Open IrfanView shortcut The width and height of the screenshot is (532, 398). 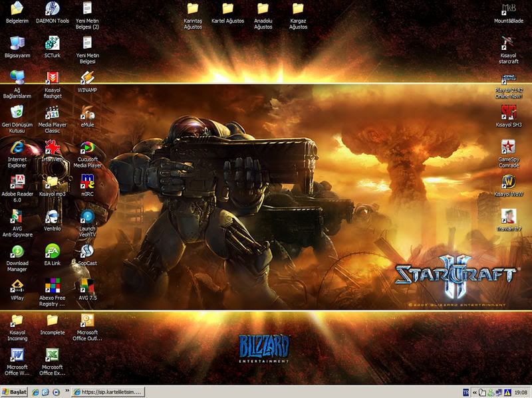[x=53, y=151]
